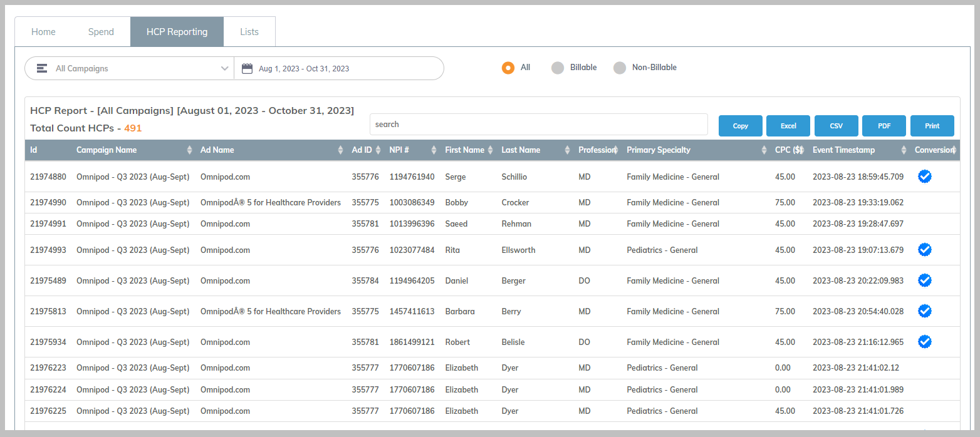Select the Billable radio button
The height and width of the screenshot is (437, 980).
click(x=558, y=68)
